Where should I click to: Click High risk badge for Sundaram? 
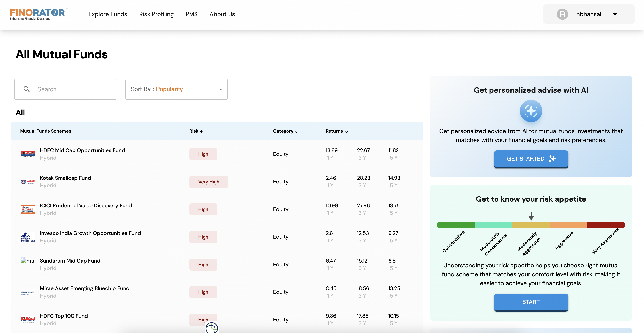pos(203,264)
